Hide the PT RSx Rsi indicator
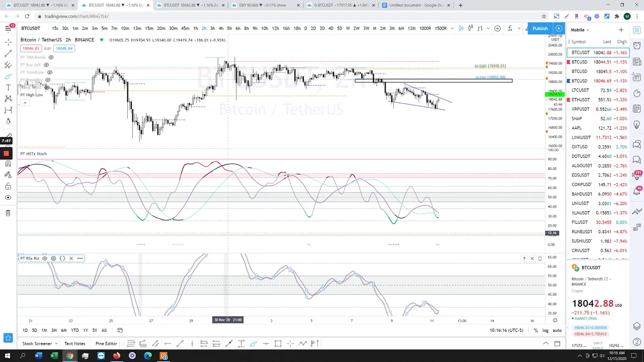Screen dimensions: 644x362 [45, 258]
